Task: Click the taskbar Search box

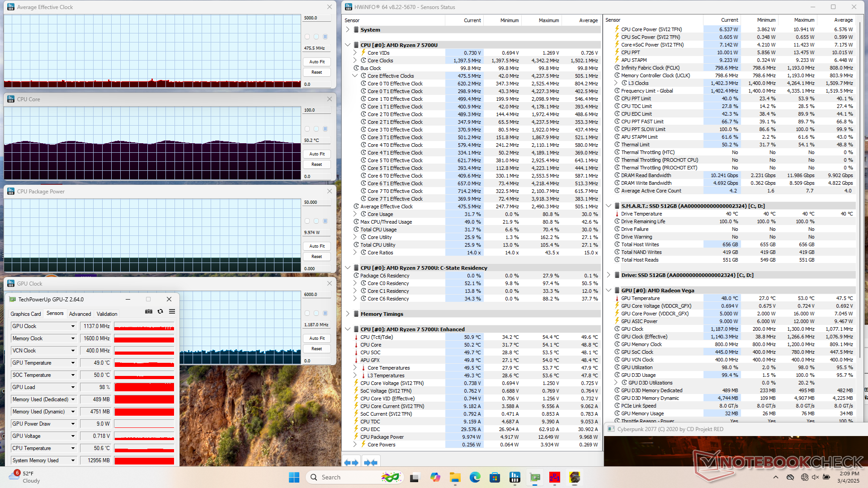Action: point(354,477)
